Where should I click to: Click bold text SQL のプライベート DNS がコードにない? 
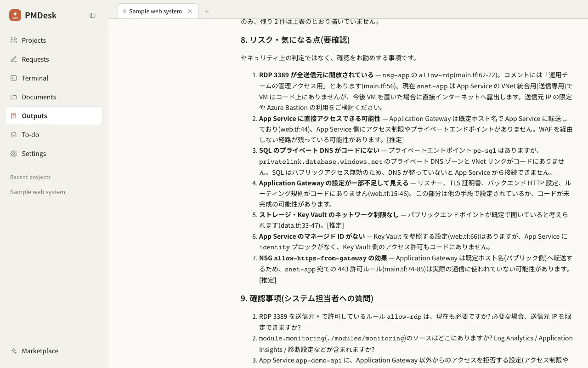[x=319, y=150]
